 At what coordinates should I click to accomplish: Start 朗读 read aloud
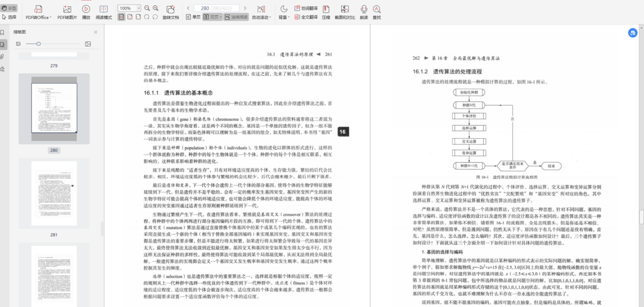[x=364, y=12]
